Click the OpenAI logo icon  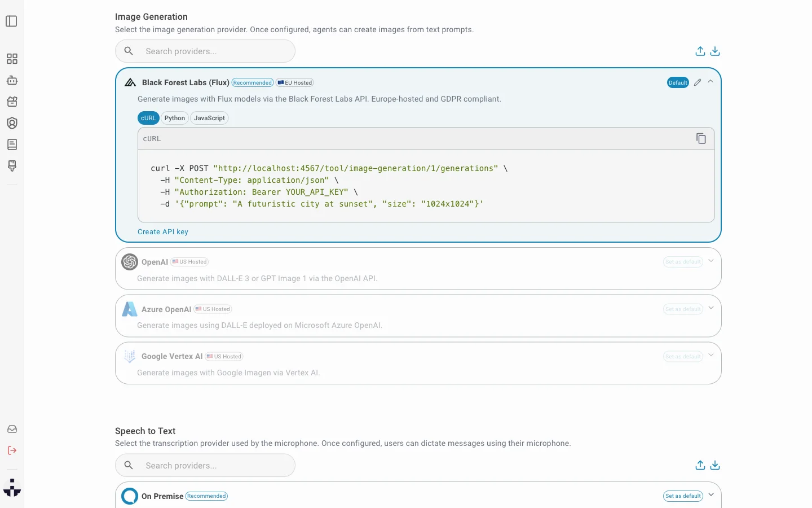(x=130, y=262)
